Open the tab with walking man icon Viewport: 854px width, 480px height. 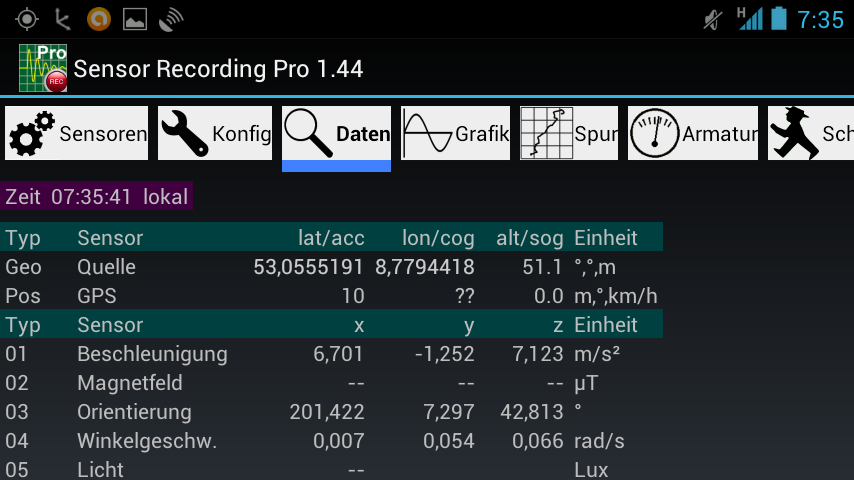[x=811, y=133]
